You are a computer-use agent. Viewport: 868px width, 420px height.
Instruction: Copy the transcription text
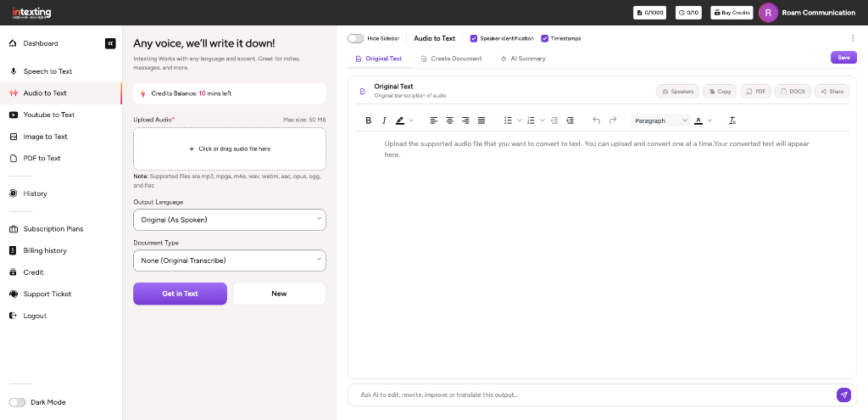point(720,92)
